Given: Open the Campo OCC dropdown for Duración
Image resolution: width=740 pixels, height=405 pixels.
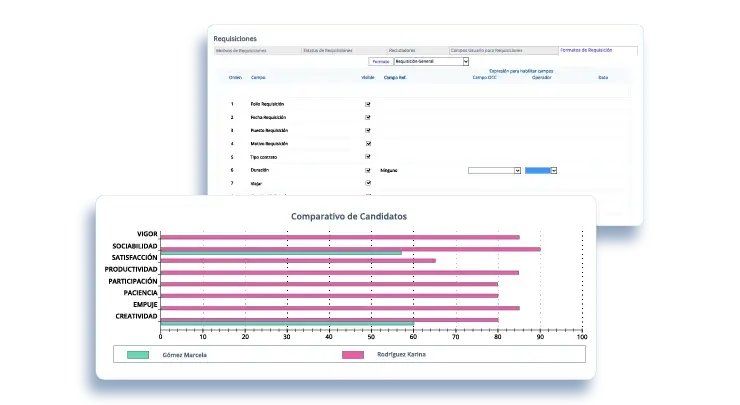Looking at the screenshot, I should 494,171.
